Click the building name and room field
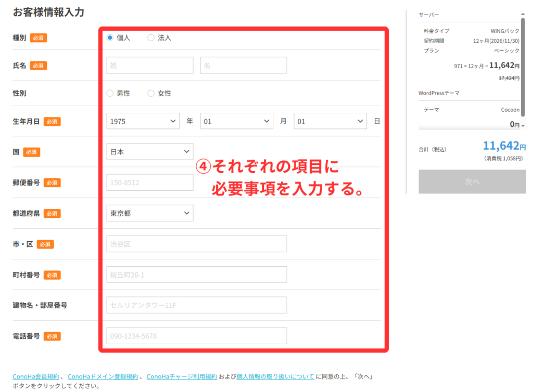The image size is (533, 392). tap(196, 305)
